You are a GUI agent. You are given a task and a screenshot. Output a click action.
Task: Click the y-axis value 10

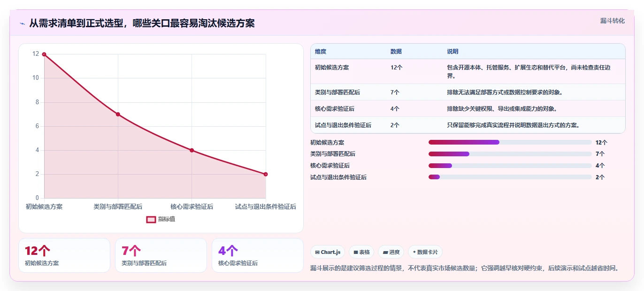pyautogui.click(x=36, y=78)
